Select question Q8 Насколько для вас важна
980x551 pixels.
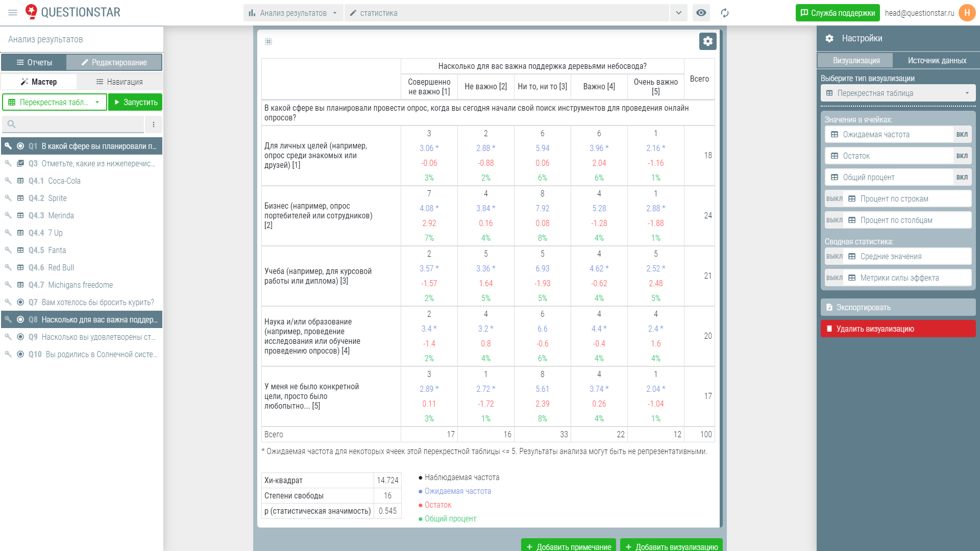click(x=82, y=319)
